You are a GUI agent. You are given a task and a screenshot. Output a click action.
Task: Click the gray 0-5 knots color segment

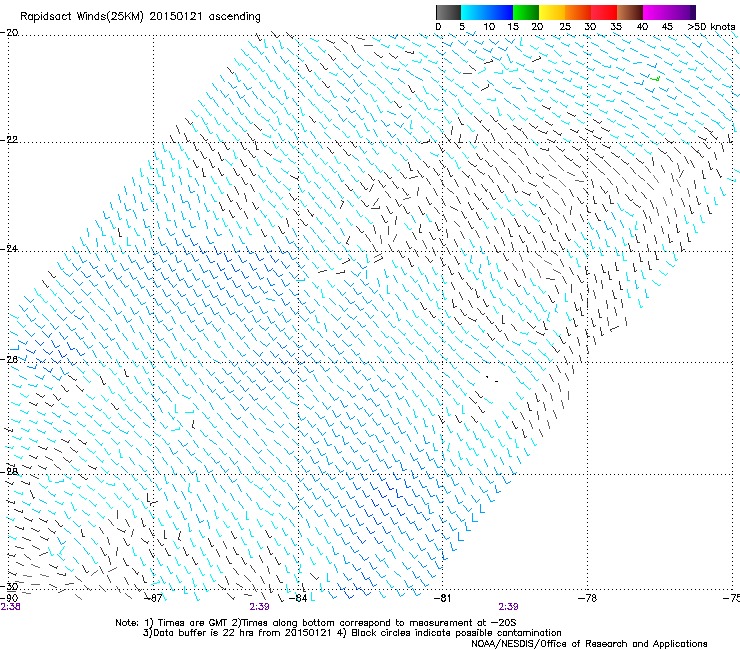point(448,12)
